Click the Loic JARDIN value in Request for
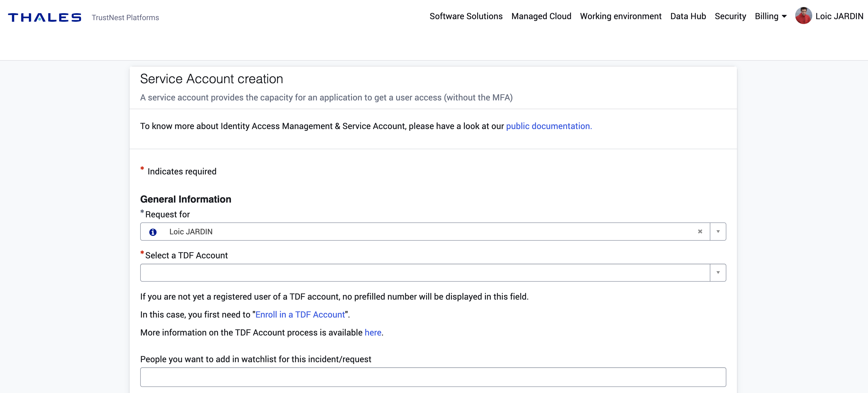 click(x=191, y=232)
